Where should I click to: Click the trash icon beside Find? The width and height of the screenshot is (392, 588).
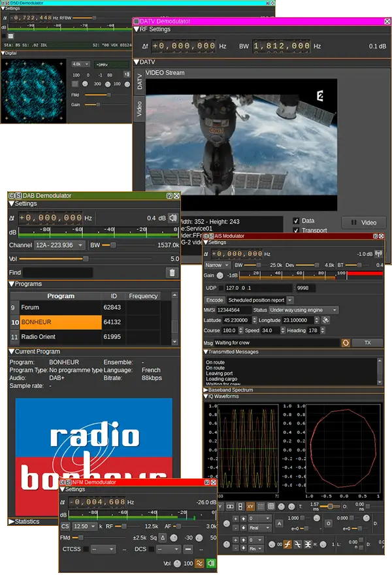[x=172, y=272]
